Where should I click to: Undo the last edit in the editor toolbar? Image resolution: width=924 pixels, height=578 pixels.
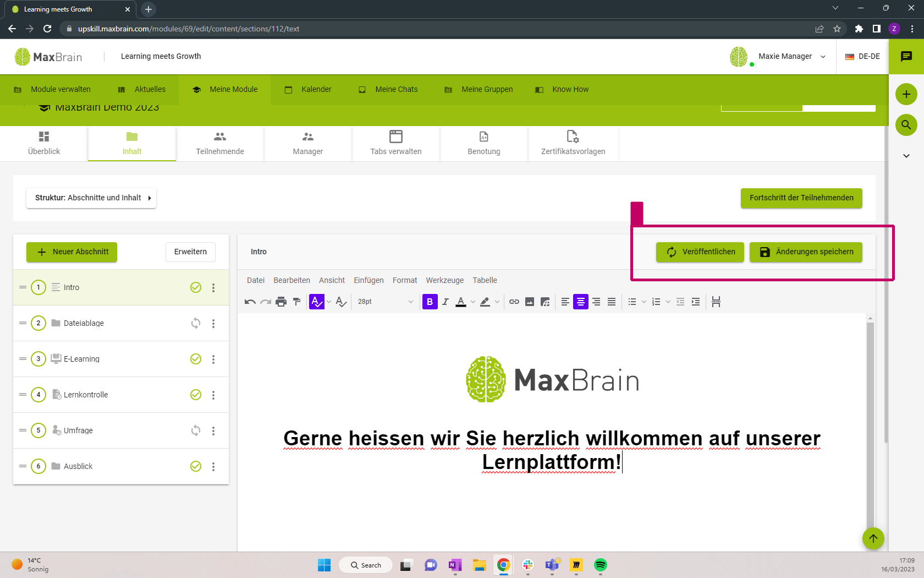point(250,302)
